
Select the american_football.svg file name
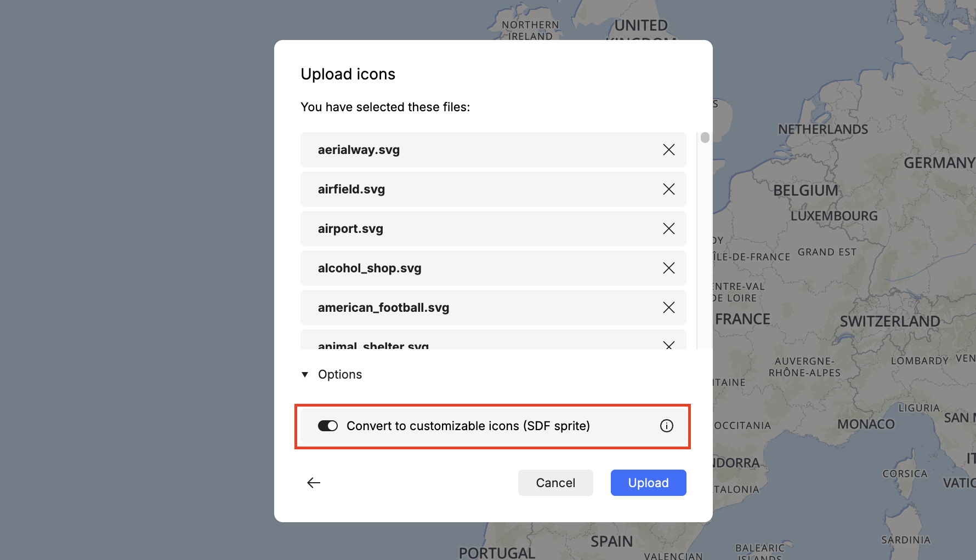click(383, 307)
